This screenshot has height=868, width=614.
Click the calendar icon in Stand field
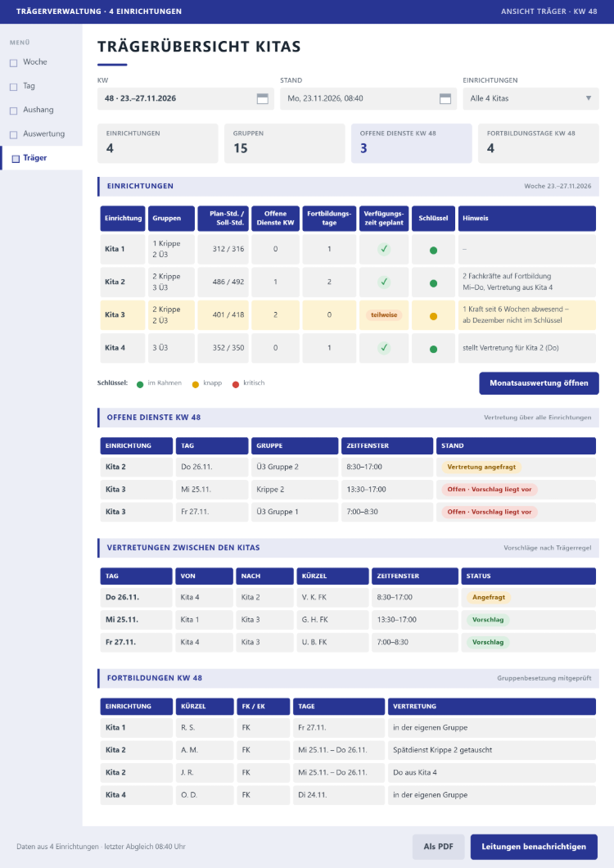pos(445,98)
